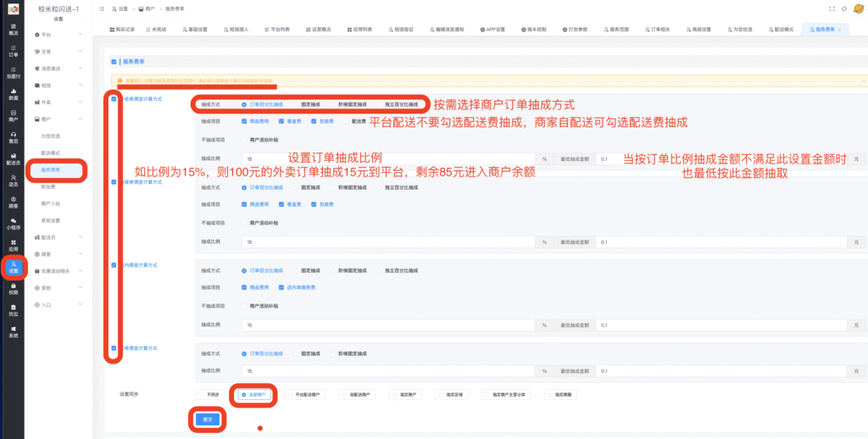Open the 店员 section in left rail

pos(14,181)
